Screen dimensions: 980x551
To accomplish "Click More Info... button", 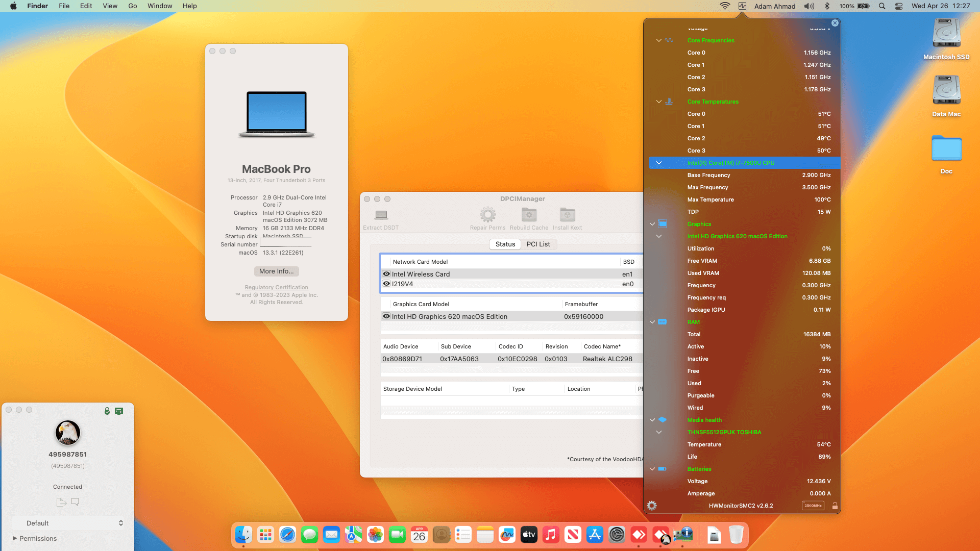I will [x=277, y=271].
